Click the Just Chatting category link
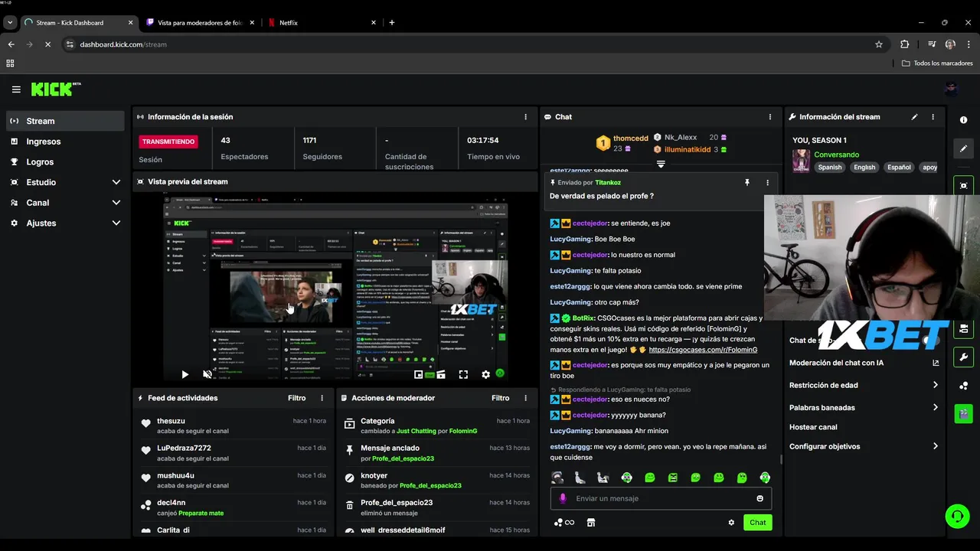 coord(416,431)
